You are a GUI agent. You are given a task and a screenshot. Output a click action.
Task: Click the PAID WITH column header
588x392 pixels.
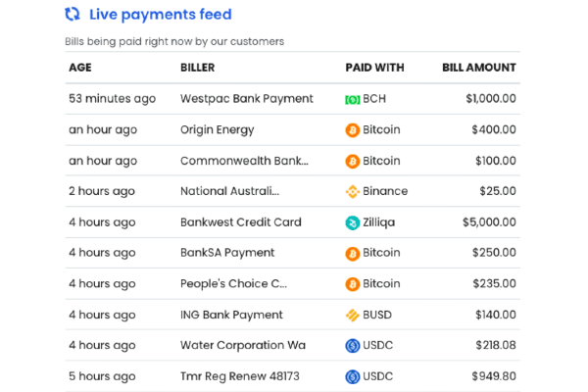pos(375,68)
